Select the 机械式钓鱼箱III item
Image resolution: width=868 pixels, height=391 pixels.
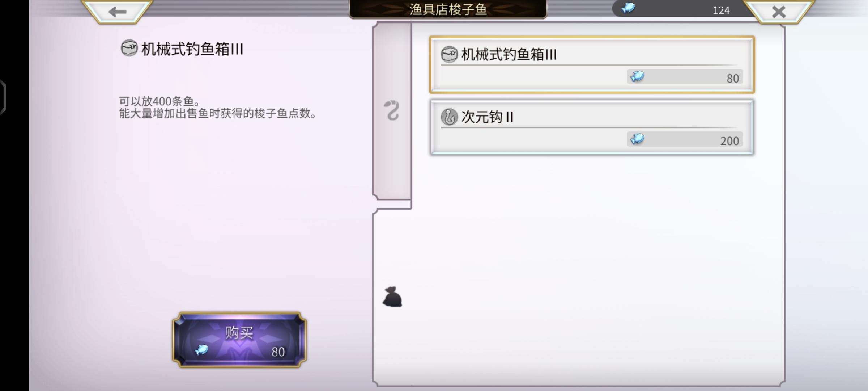point(592,65)
